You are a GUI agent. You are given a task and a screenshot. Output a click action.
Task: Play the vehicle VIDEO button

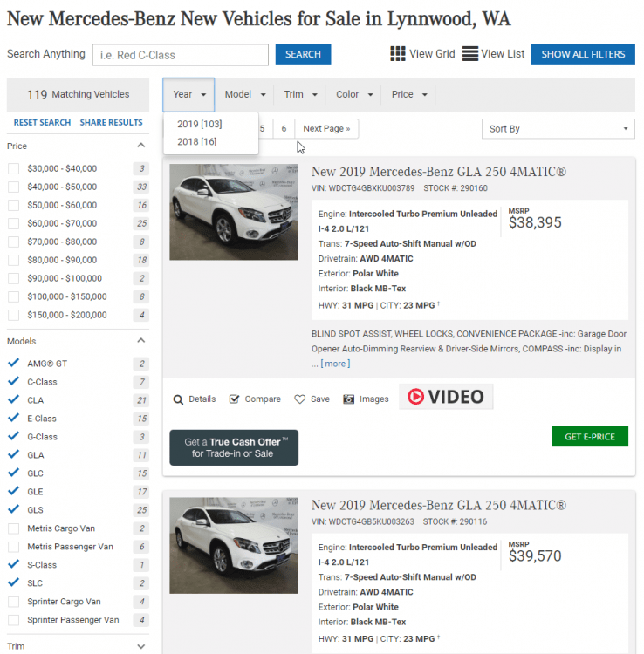(x=446, y=397)
